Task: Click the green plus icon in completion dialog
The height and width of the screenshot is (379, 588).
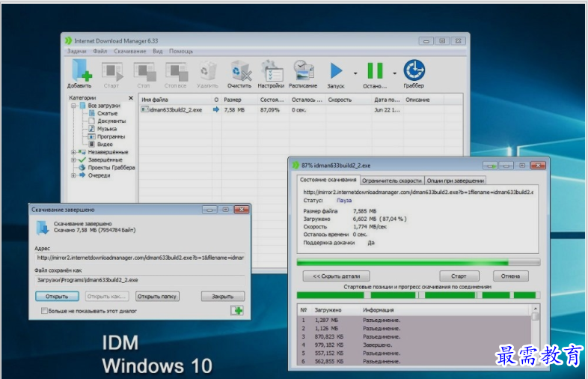Action: [237, 310]
